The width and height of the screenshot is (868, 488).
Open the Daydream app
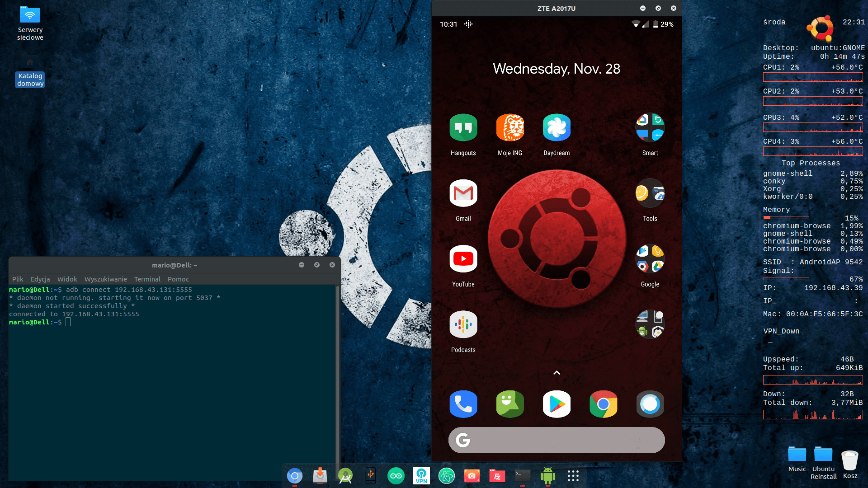click(x=557, y=128)
